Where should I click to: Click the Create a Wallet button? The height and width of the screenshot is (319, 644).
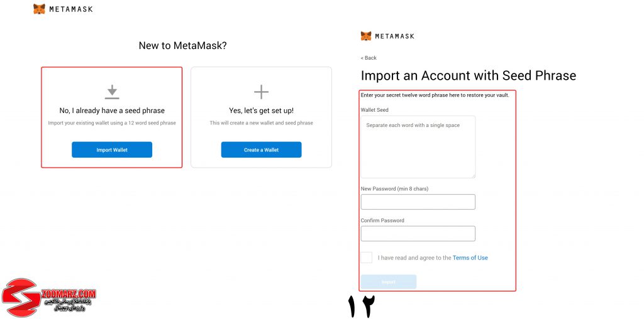(x=261, y=149)
